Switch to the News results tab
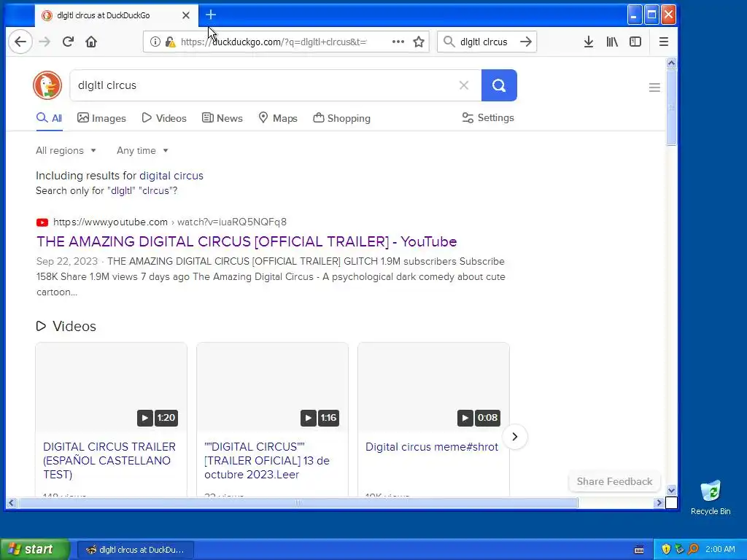The image size is (747, 560). 222,118
